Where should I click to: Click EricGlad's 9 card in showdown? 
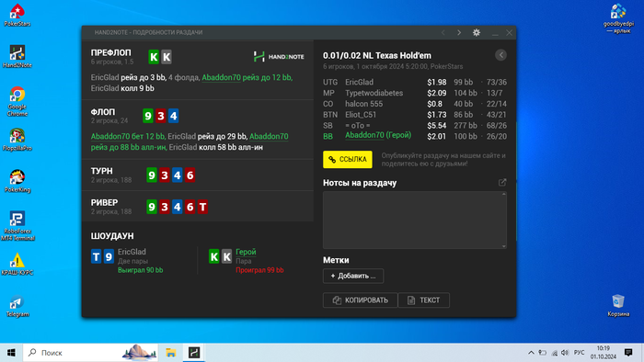click(109, 256)
